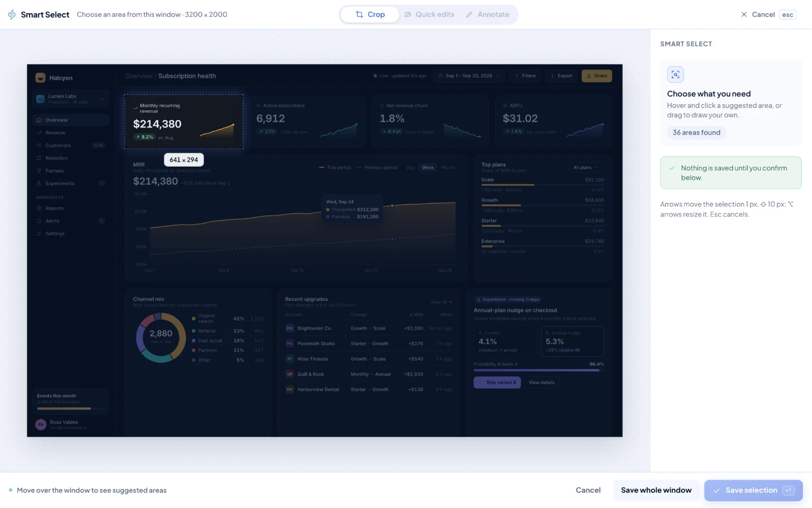Switch to the Quick edits tab
The width and height of the screenshot is (812, 508).
tap(429, 14)
